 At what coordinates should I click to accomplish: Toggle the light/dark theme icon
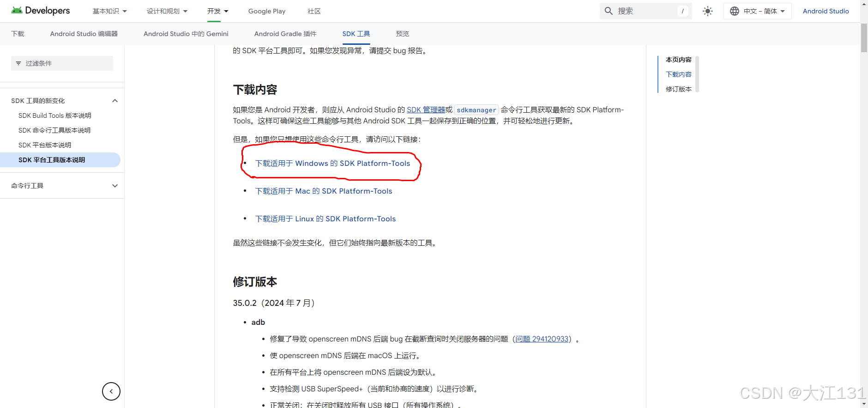[x=707, y=11]
